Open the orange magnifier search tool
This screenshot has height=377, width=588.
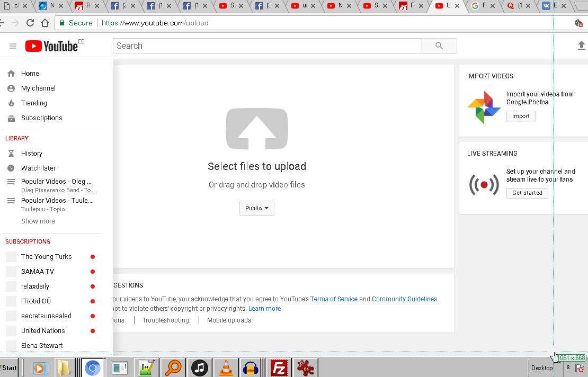coord(173,367)
